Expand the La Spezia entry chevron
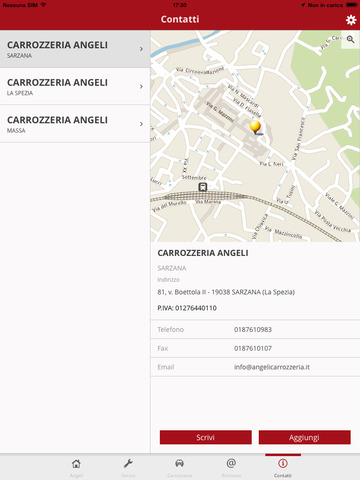Screen dimensions: 360x480 [141, 87]
